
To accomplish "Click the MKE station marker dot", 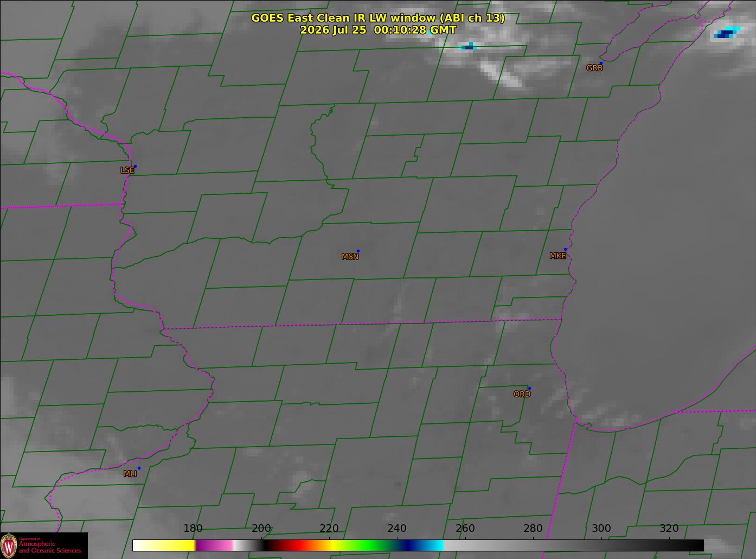I will click(565, 250).
